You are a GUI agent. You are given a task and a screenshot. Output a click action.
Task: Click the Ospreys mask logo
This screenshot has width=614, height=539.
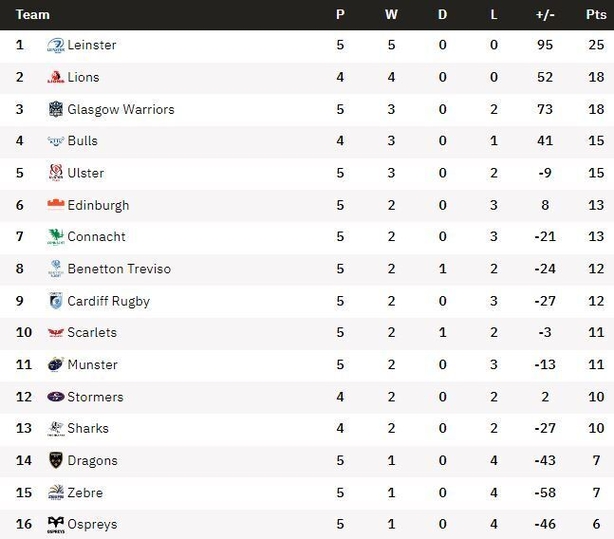(56, 525)
